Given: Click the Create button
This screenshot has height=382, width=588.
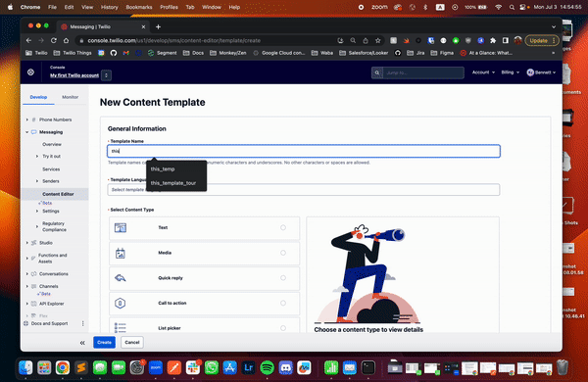Looking at the screenshot, I should [x=104, y=342].
